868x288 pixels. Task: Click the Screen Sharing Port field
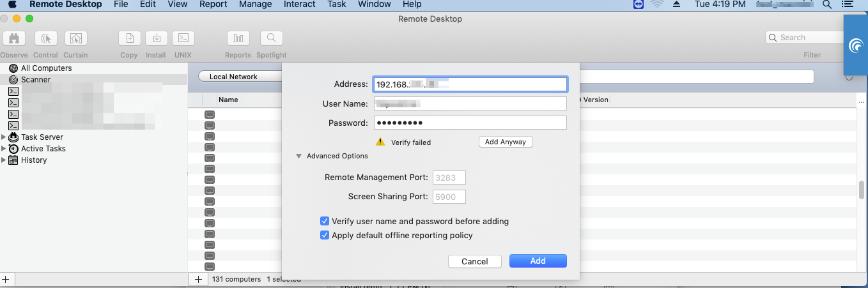449,197
